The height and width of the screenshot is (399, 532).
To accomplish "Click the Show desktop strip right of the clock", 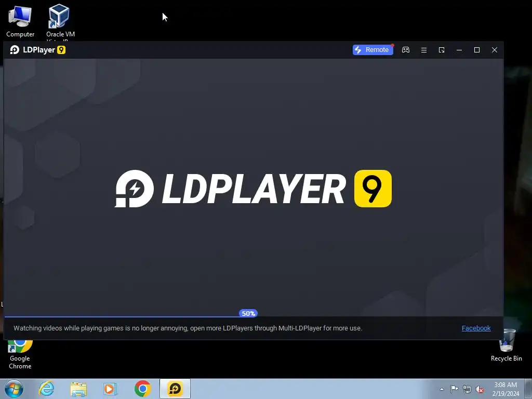I will pos(528,389).
